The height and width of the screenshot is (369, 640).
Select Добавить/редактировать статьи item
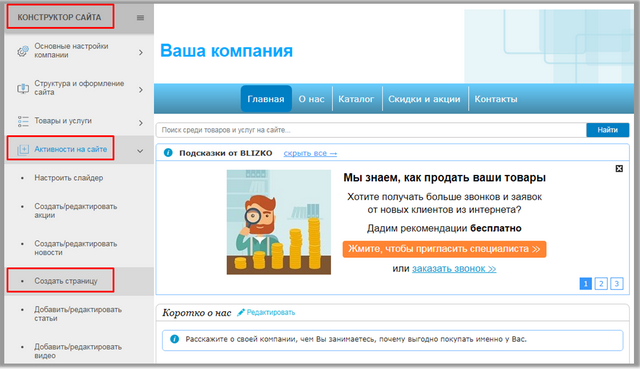78,314
